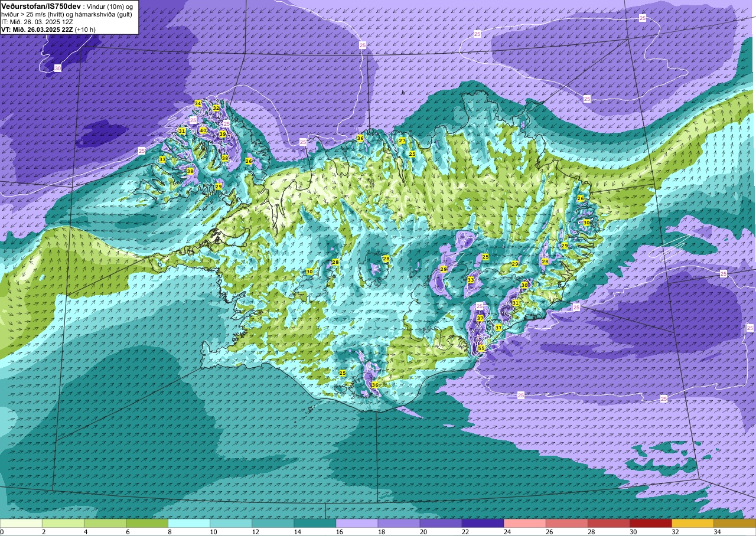The height and width of the screenshot is (536, 756).
Task: Click the 30–32 m/s dark red legend swatch
Action: tap(650, 523)
